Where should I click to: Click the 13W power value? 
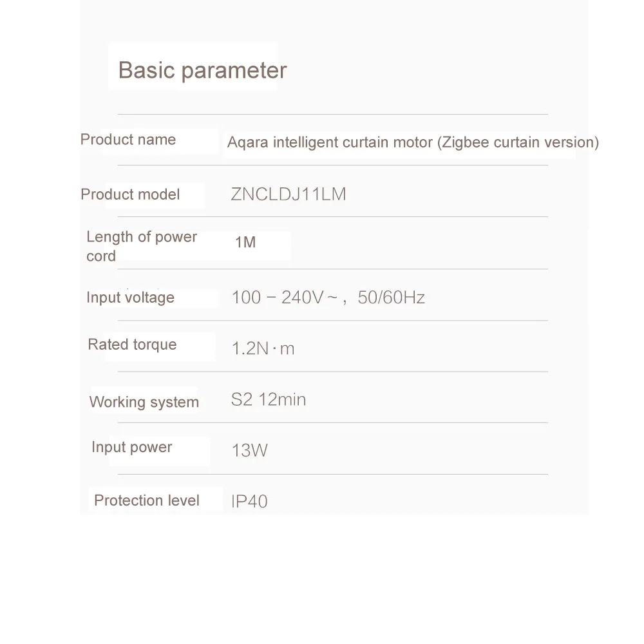pyautogui.click(x=250, y=451)
